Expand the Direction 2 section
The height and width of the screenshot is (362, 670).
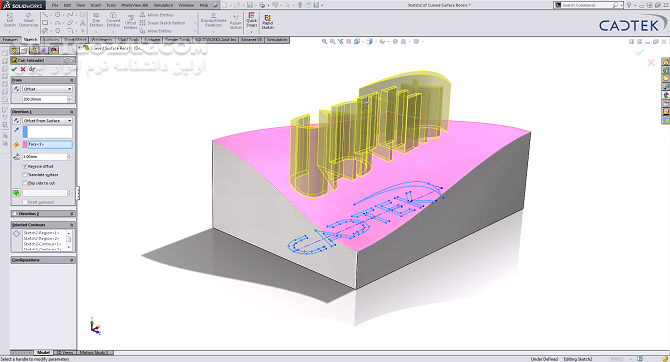tap(71, 213)
